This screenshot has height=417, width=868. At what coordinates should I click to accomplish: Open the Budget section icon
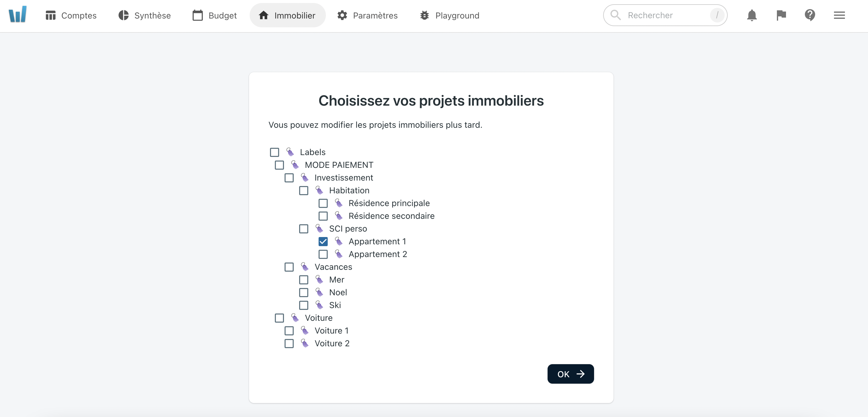198,15
